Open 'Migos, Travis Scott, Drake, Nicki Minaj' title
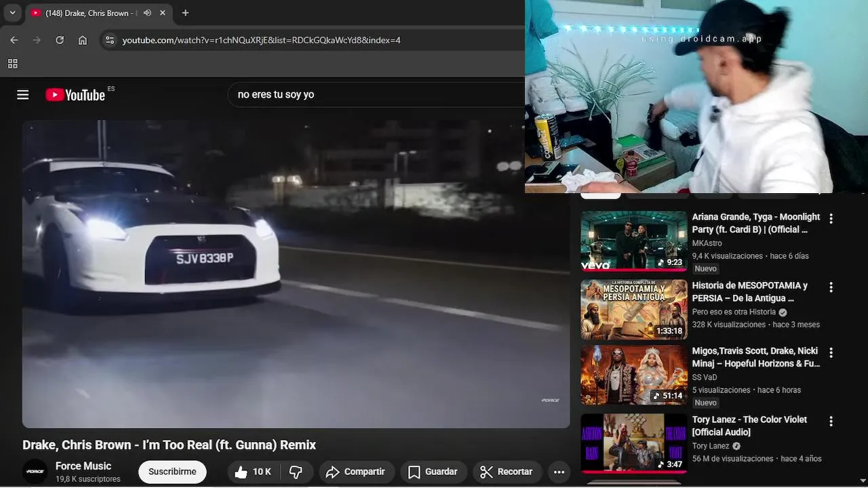Viewport: 868px width, 488px height. (756, 357)
